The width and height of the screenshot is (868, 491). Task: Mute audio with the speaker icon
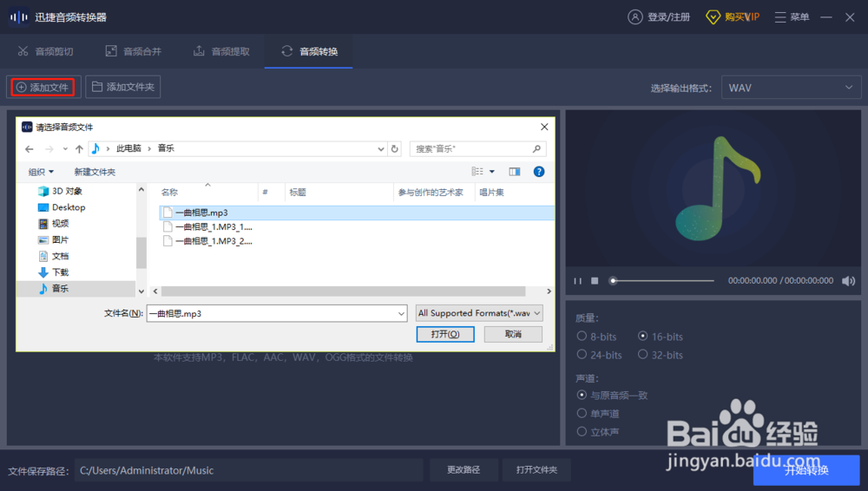(848, 281)
